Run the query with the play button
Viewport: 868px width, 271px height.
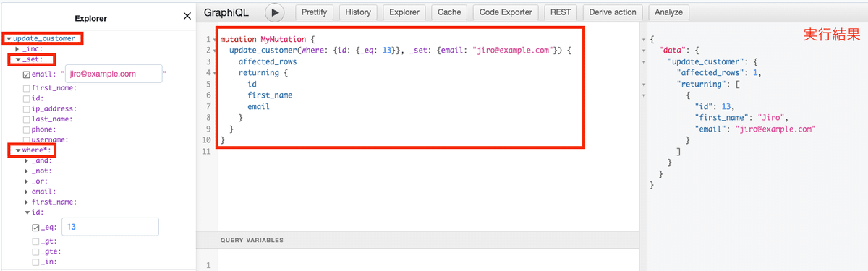[274, 12]
